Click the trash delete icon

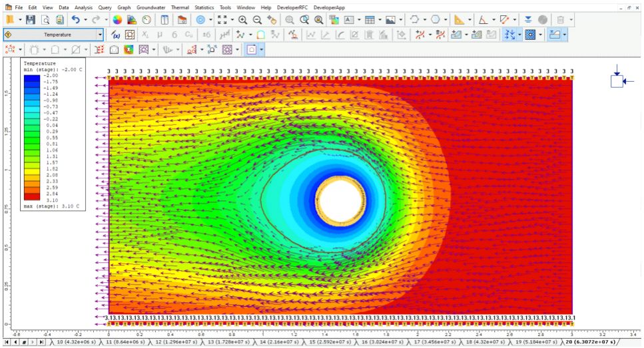(561, 20)
